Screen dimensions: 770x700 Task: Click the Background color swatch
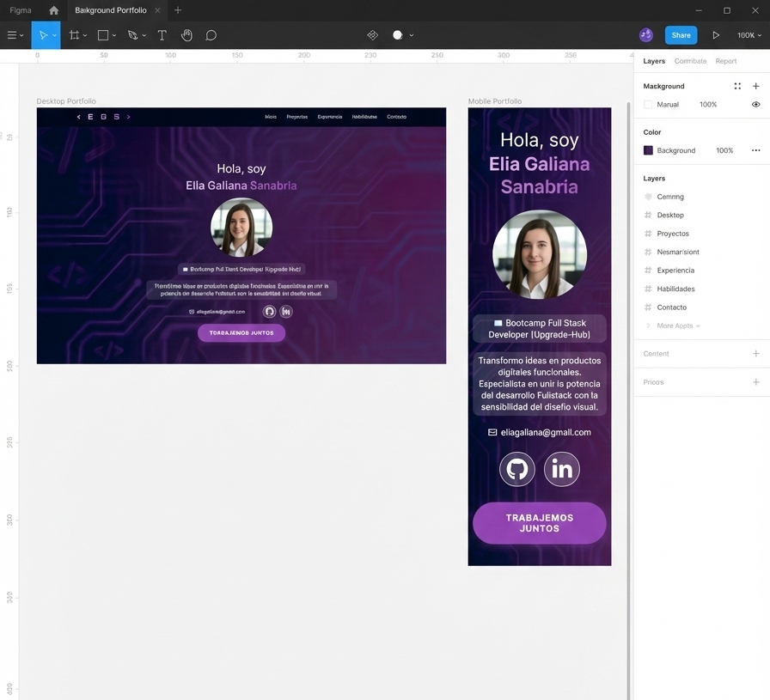tap(649, 150)
